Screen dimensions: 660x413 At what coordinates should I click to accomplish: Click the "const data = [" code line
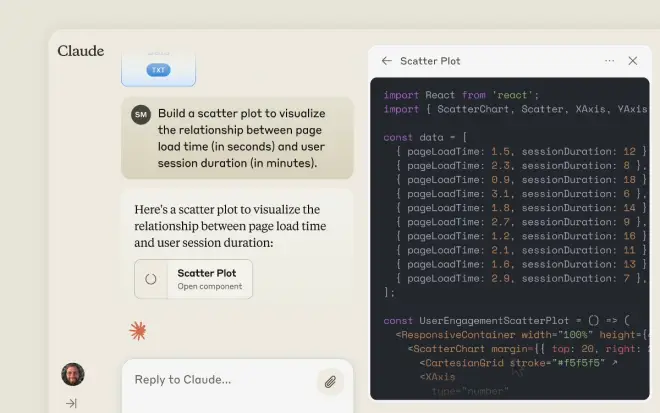pyautogui.click(x=425, y=137)
